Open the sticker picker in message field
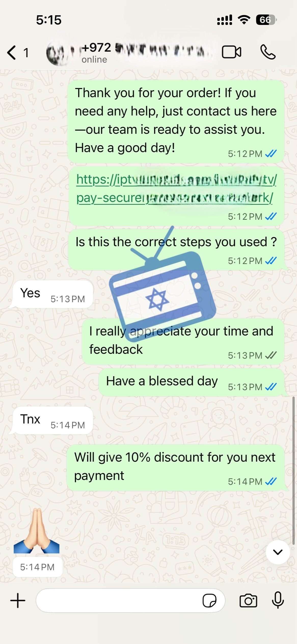This screenshot has height=644, width=297. coord(209,601)
